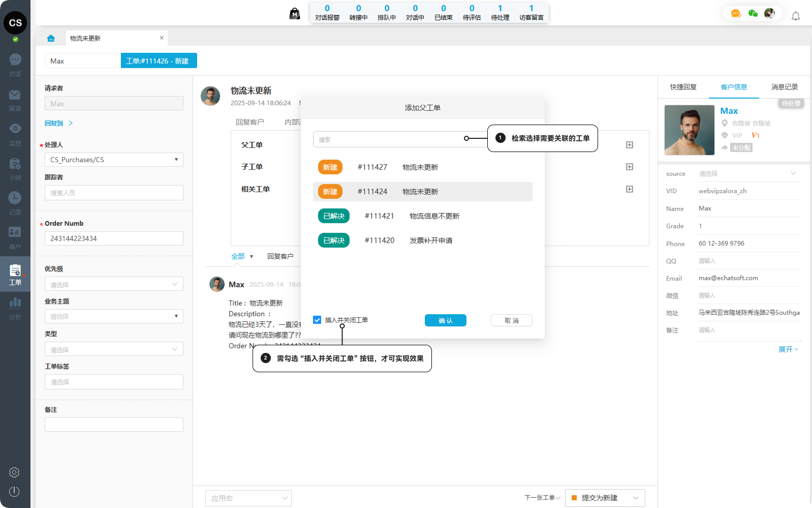The image size is (812, 508).
Task: Switch to the 快捷回复 tab
Action: 683,87
